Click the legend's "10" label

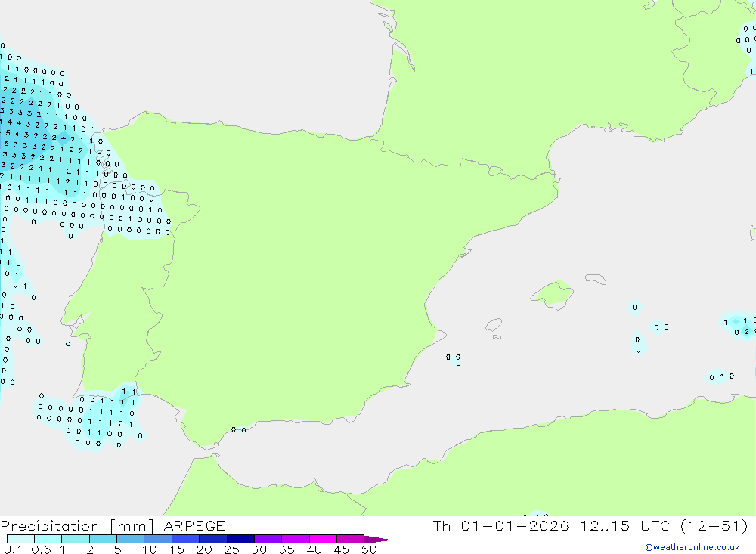150,549
